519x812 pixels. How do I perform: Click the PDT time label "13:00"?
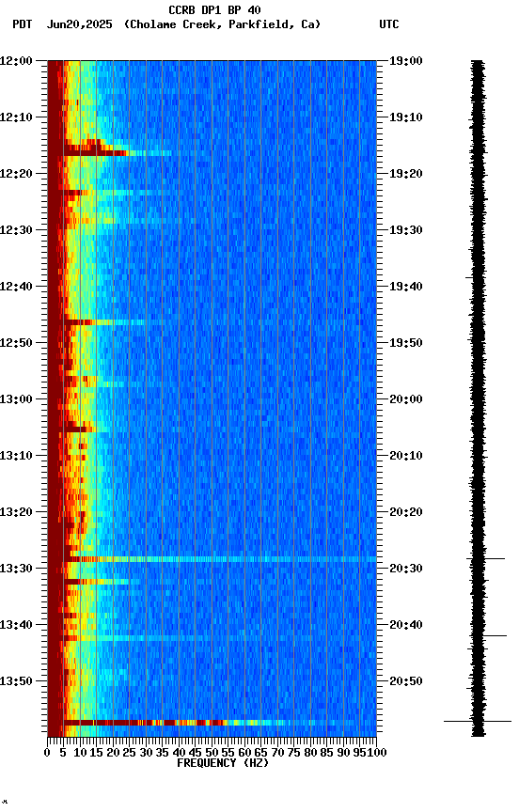[x=16, y=399]
